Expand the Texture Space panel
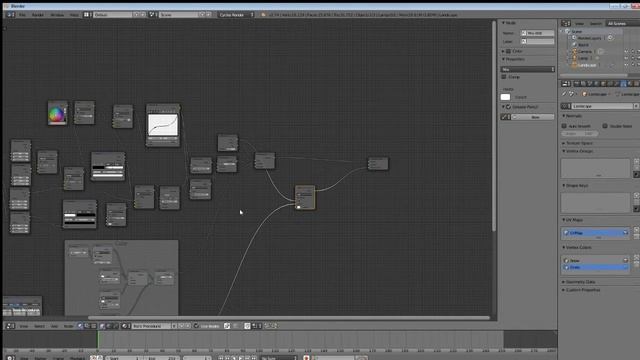640x360 pixels. point(577,143)
